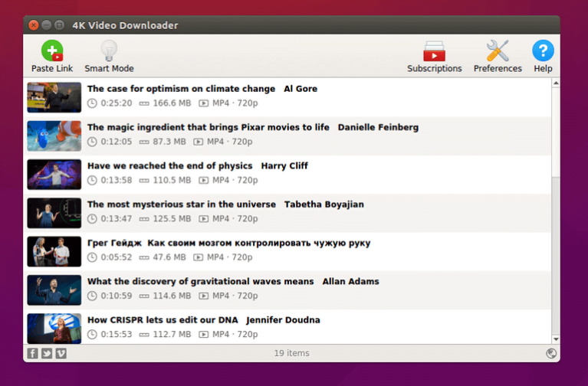Click size icon beside 114.6 MB

[144, 296]
